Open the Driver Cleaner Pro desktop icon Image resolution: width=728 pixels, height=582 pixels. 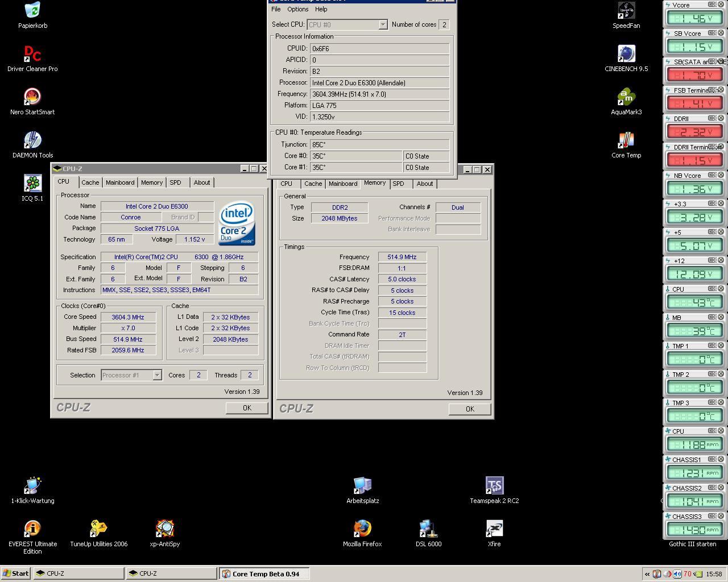coord(32,55)
